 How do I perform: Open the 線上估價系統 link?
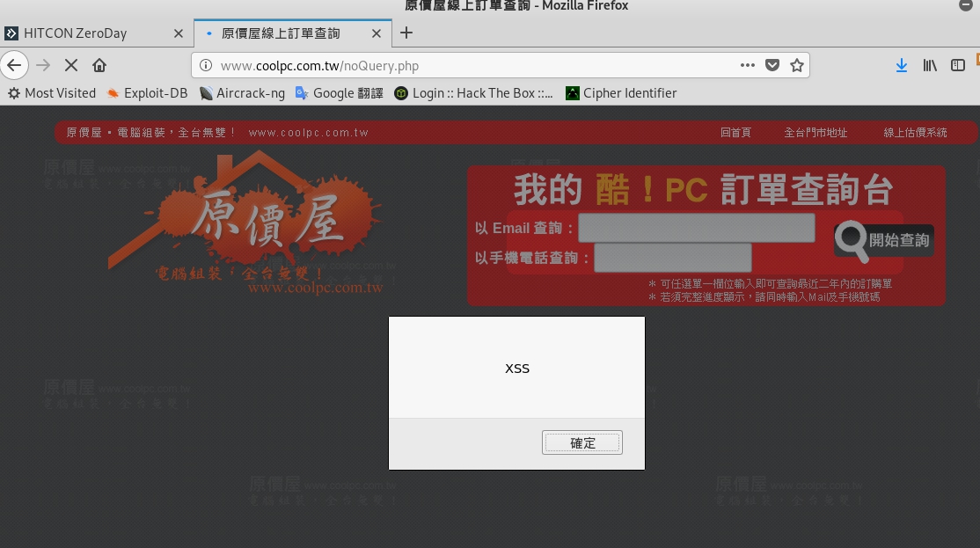click(915, 133)
